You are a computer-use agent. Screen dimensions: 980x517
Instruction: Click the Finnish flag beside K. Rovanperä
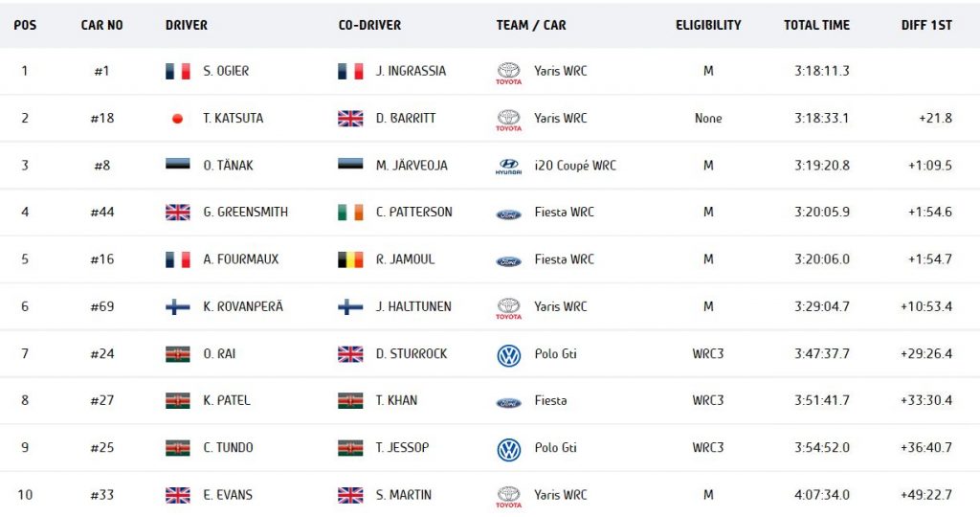[x=177, y=306]
